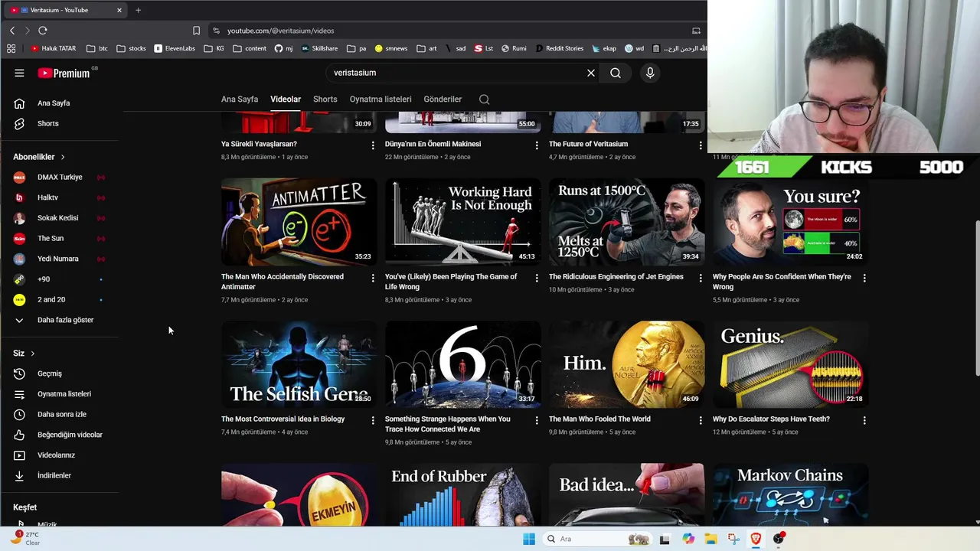Click the YouTube Premium logo

click(x=64, y=73)
